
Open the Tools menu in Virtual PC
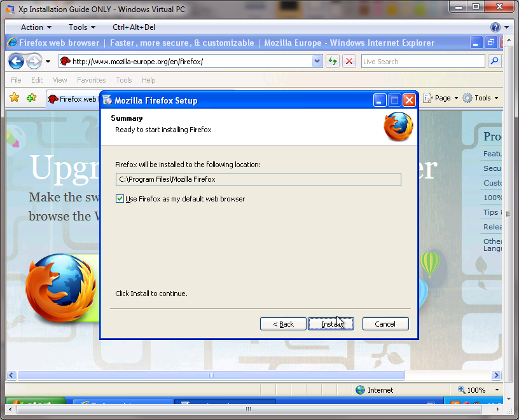click(82, 27)
